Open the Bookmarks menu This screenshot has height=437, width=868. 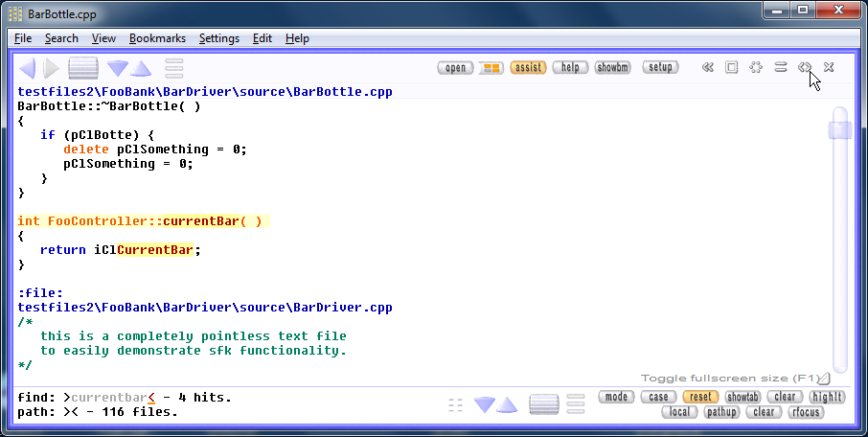click(x=157, y=38)
